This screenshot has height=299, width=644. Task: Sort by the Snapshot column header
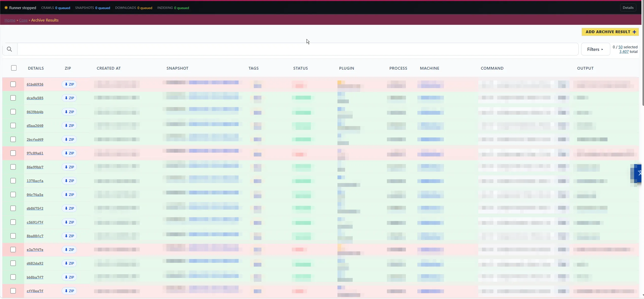coord(177,68)
